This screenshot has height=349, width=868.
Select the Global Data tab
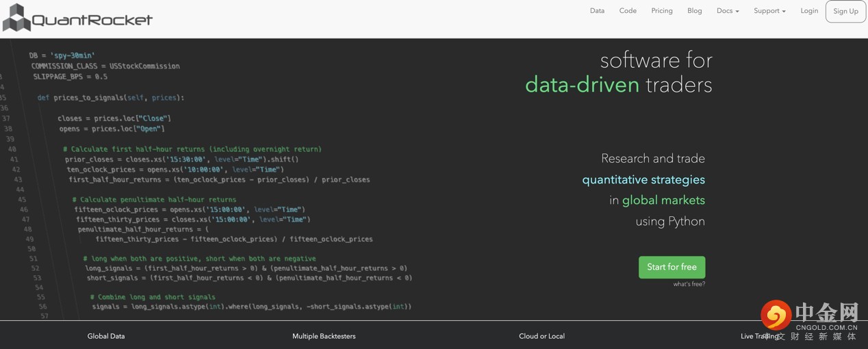click(106, 336)
